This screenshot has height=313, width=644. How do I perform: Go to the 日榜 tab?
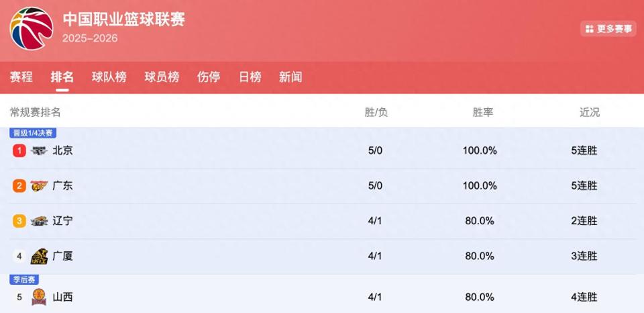click(250, 77)
